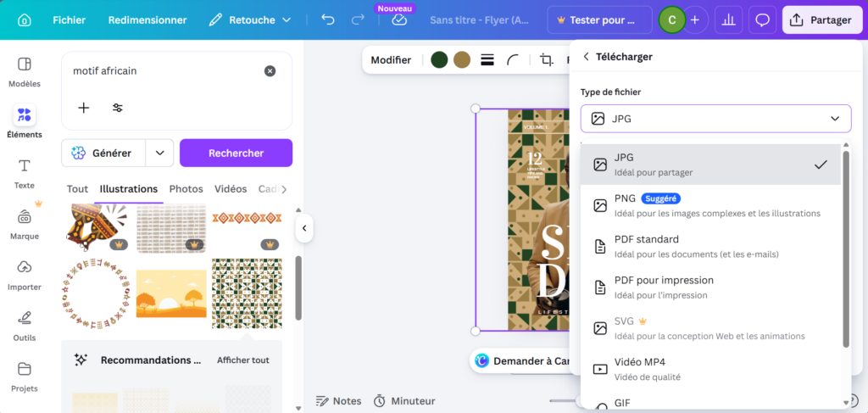868x413 pixels.
Task: Switch to the Illustrations tab
Action: click(x=129, y=189)
